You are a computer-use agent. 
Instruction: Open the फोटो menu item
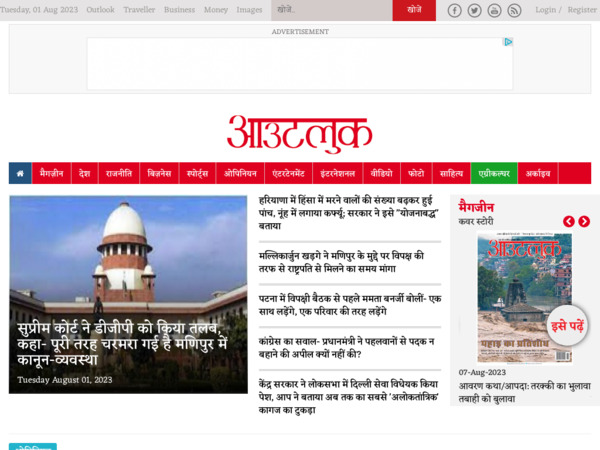[x=416, y=173]
